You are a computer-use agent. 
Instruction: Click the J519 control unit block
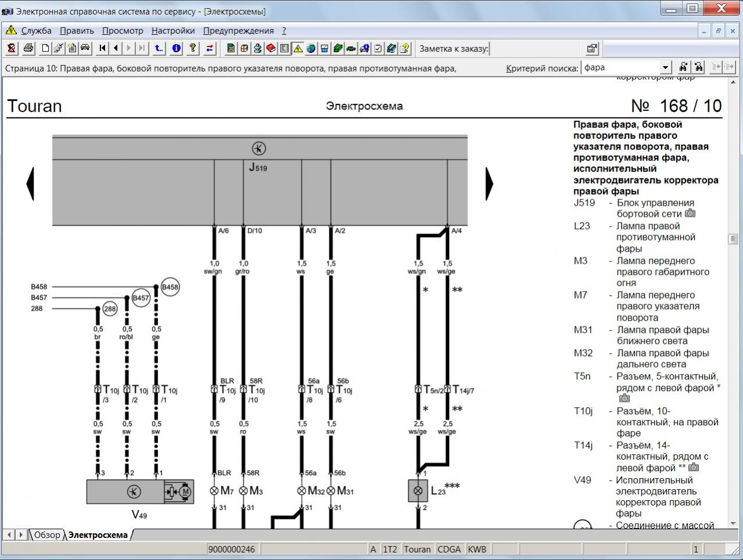point(260,181)
